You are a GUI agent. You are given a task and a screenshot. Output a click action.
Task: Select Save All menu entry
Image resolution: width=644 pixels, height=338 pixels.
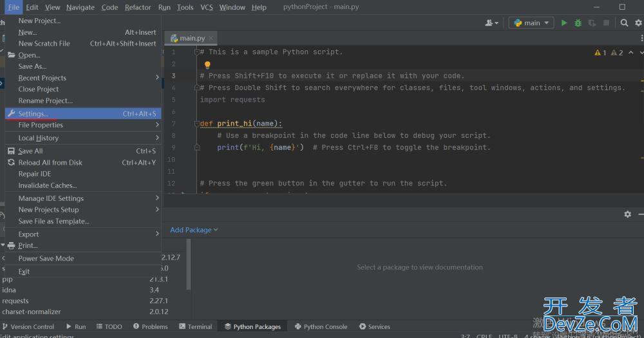pyautogui.click(x=83, y=151)
